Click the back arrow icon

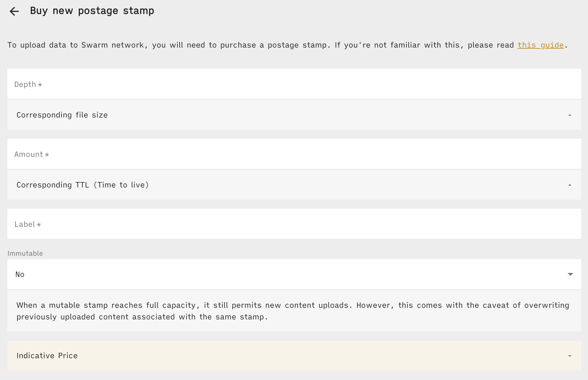14,11
